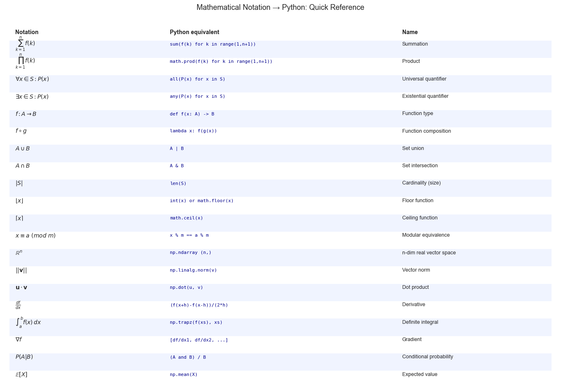The height and width of the screenshot is (392, 561).
Task: Click the 'Notation' column header
Action: 27,32
